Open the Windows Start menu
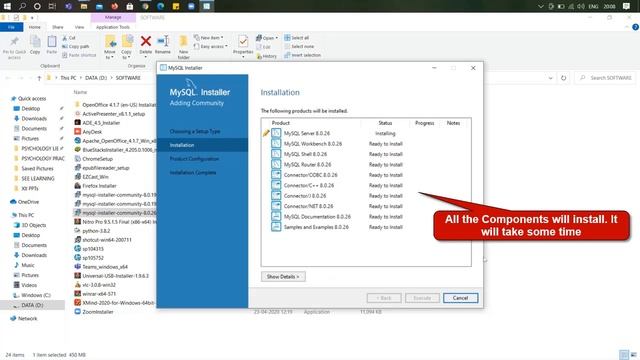640x360 pixels. [x=7, y=6]
